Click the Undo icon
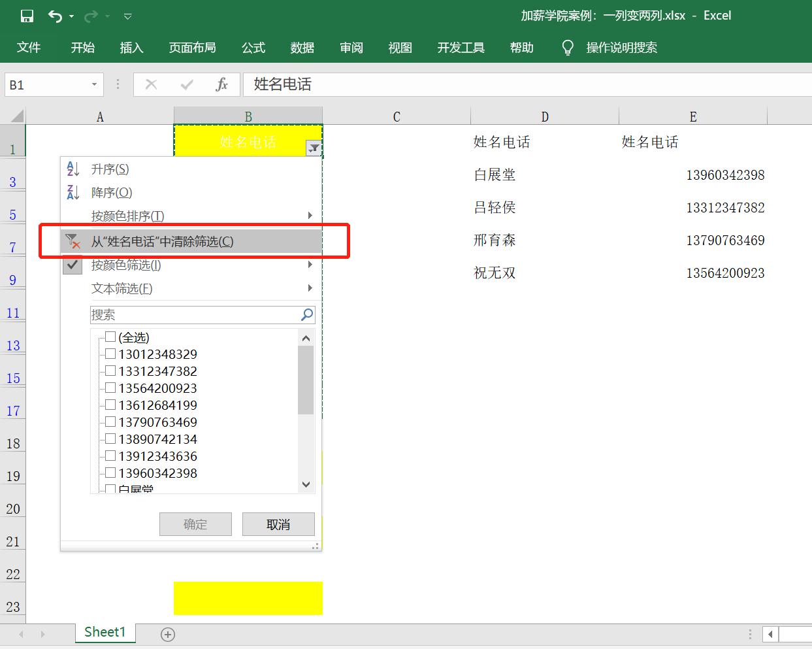The height and width of the screenshot is (649, 812). coord(54,16)
